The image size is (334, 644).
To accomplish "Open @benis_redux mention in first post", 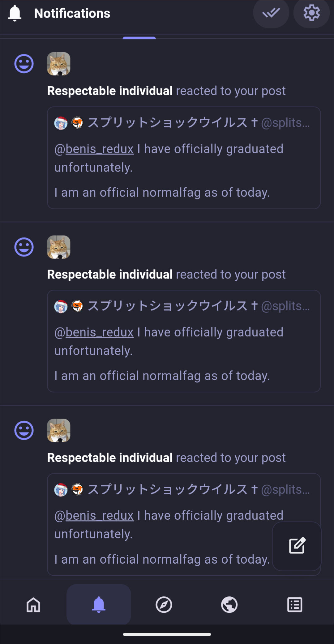I will [x=94, y=149].
